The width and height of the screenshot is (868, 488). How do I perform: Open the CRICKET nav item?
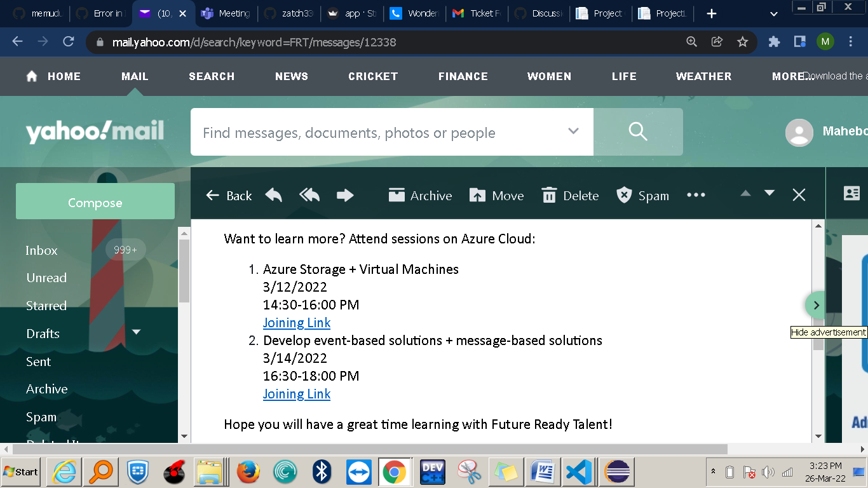click(373, 76)
